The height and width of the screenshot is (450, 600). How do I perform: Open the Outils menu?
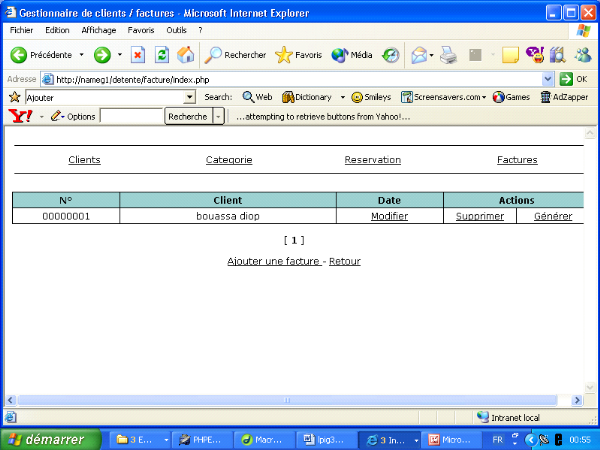(x=176, y=30)
